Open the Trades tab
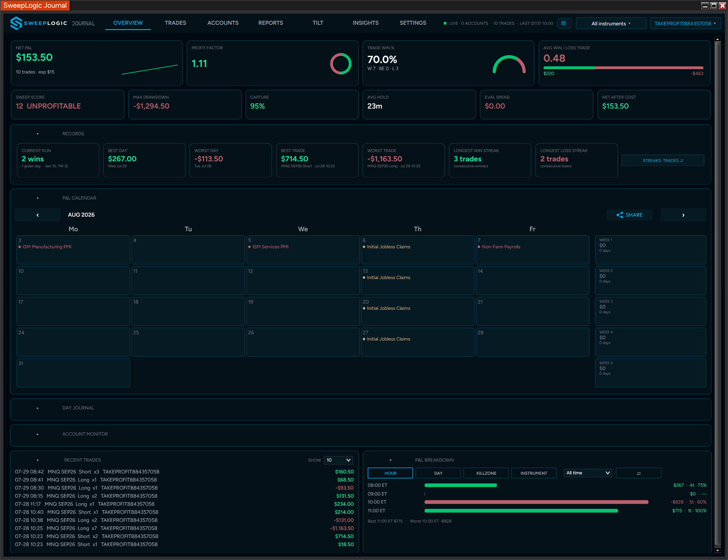The width and height of the screenshot is (728, 560). 175,23
